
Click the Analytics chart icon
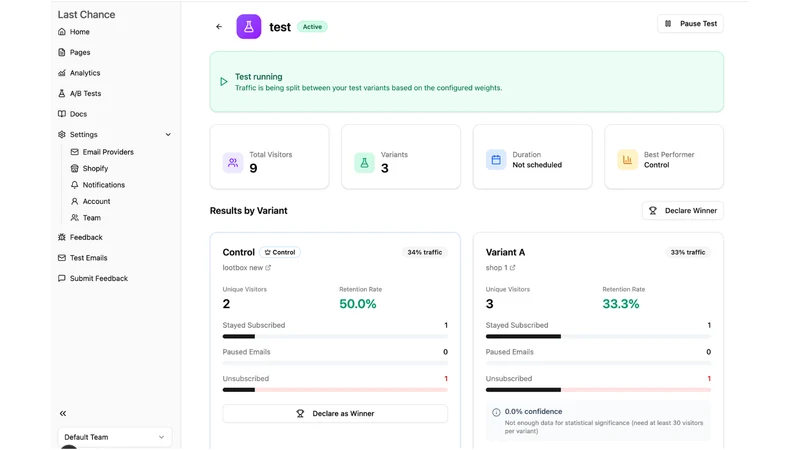(x=62, y=73)
